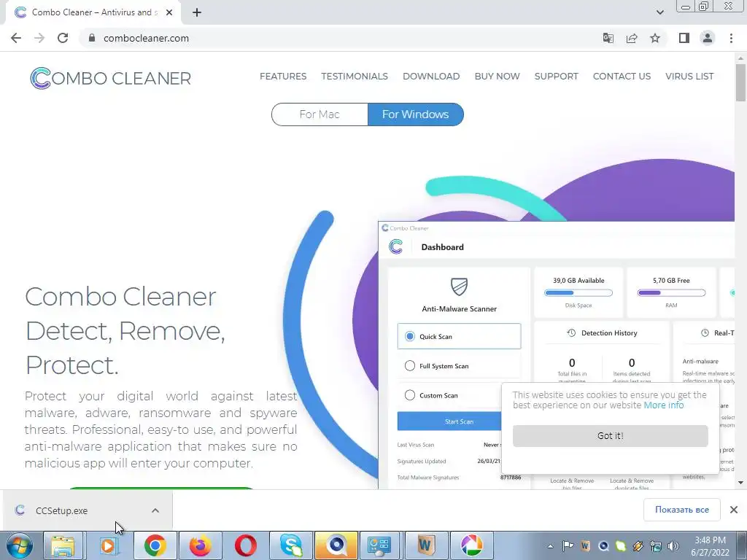Reload the combocleaner.com page
This screenshot has height=560, width=747.
pyautogui.click(x=63, y=38)
